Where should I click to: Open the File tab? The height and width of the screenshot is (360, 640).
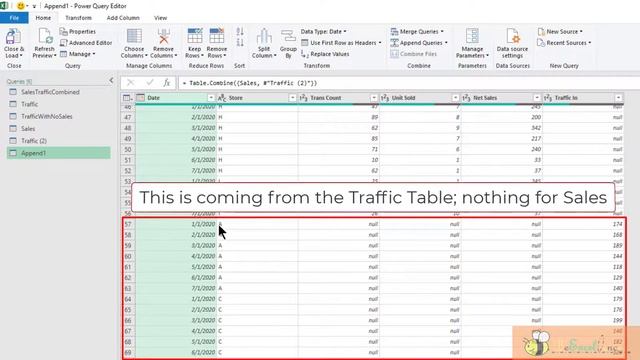14,18
